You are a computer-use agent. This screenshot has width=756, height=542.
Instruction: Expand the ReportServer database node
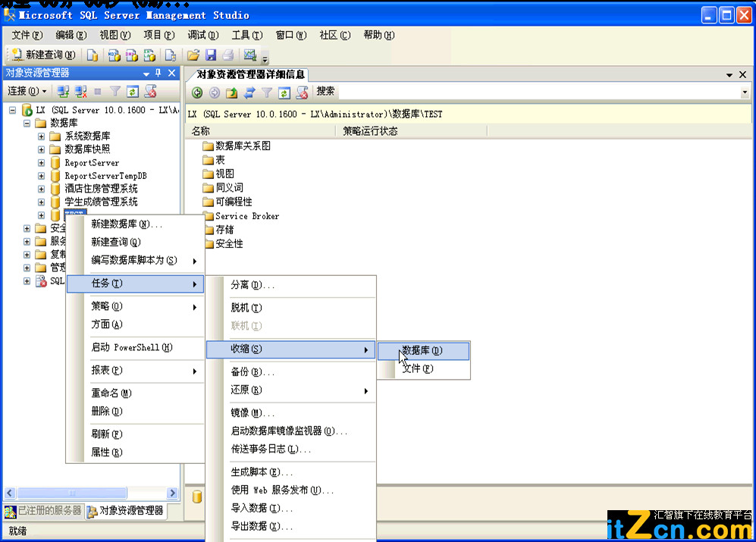tap(42, 163)
